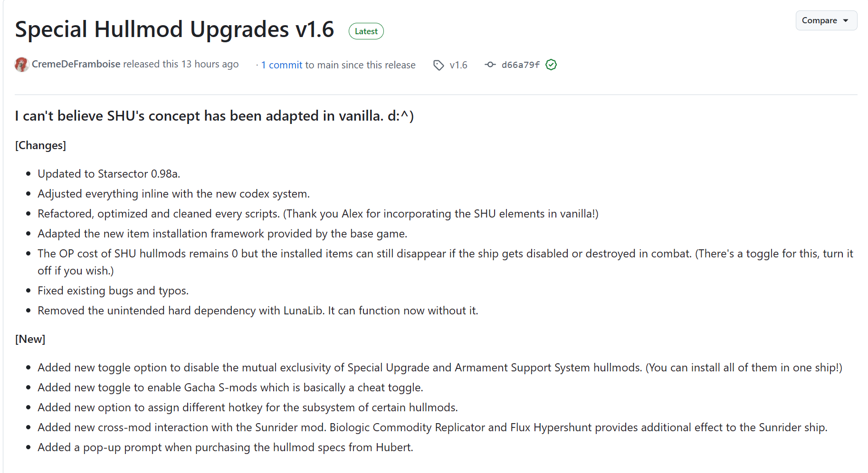
Task: Click the Compare dropdown caret arrow
Action: 846,20
